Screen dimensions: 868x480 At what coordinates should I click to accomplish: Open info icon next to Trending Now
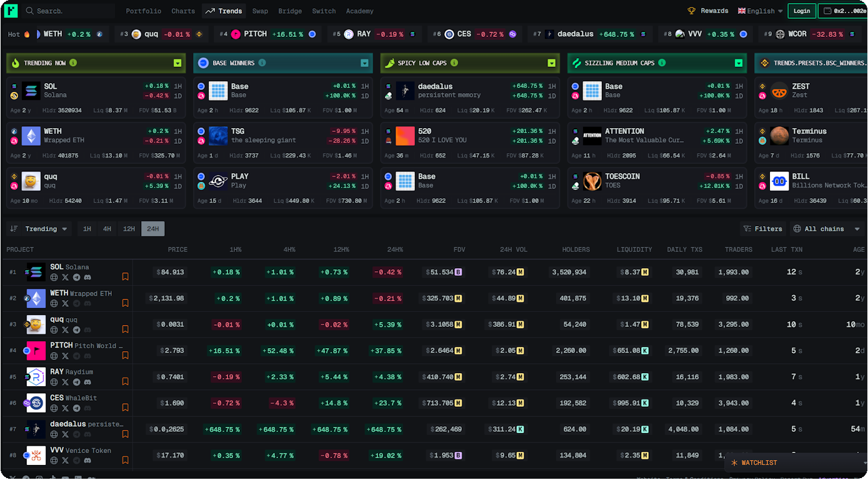(x=73, y=63)
